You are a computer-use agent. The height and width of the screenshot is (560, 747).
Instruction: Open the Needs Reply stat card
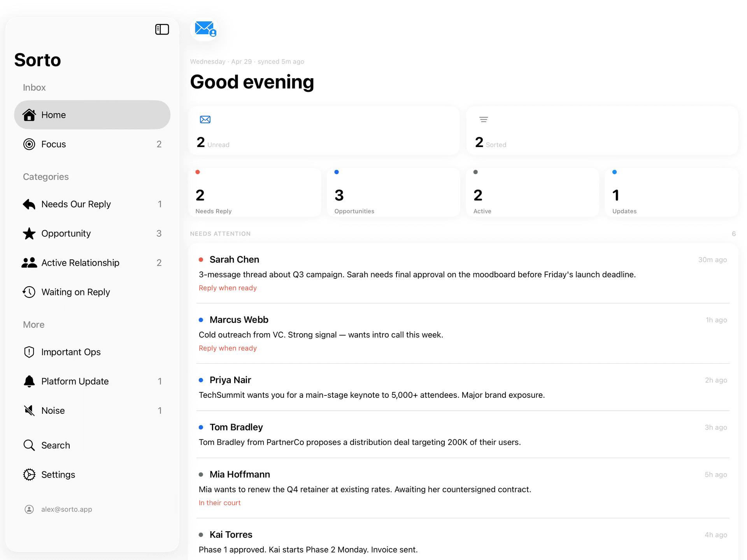click(x=255, y=192)
